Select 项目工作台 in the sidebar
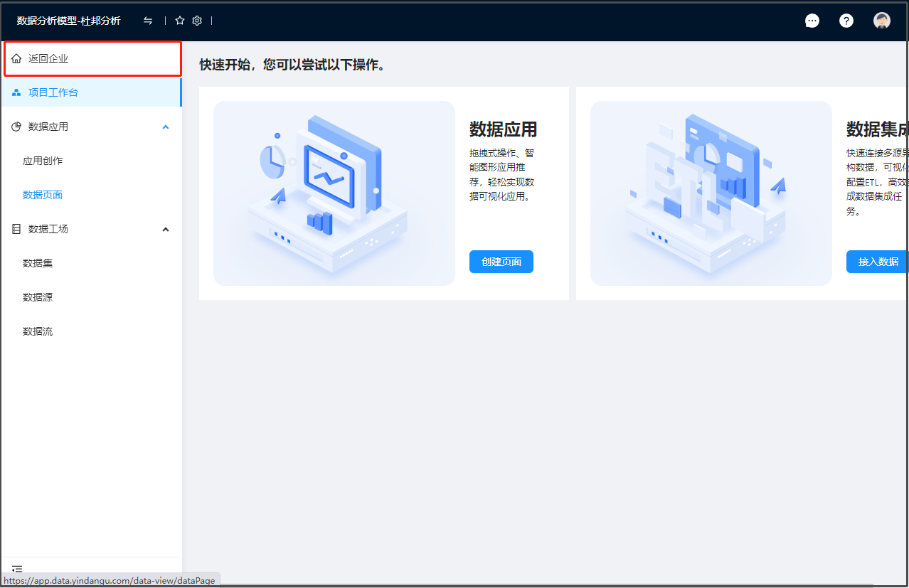 coord(53,92)
